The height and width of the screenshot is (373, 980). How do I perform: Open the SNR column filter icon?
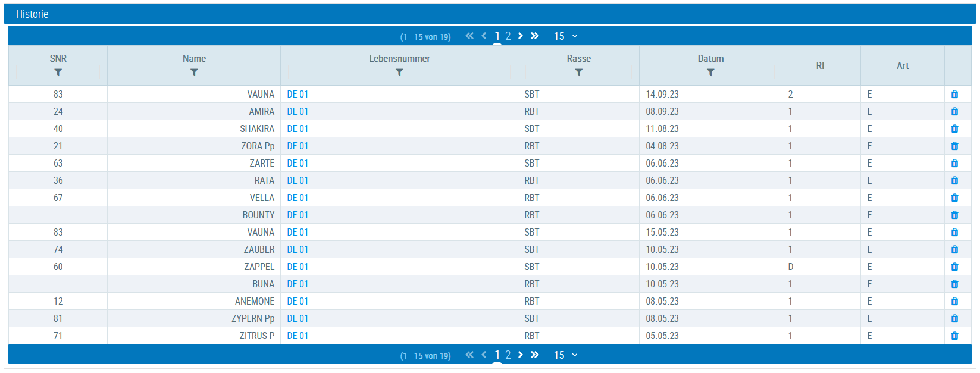tap(58, 73)
